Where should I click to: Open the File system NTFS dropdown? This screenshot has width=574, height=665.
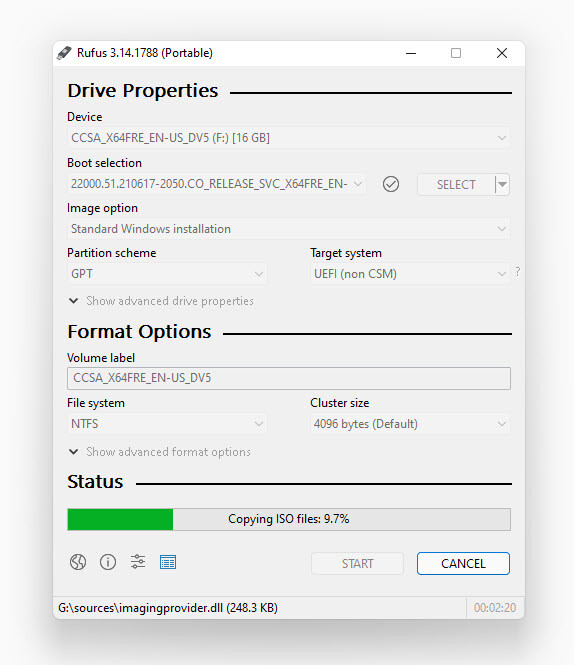click(x=167, y=424)
